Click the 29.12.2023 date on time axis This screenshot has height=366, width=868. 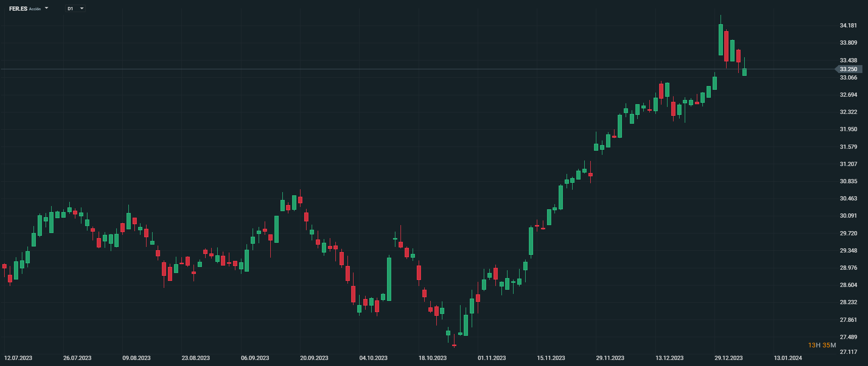728,358
